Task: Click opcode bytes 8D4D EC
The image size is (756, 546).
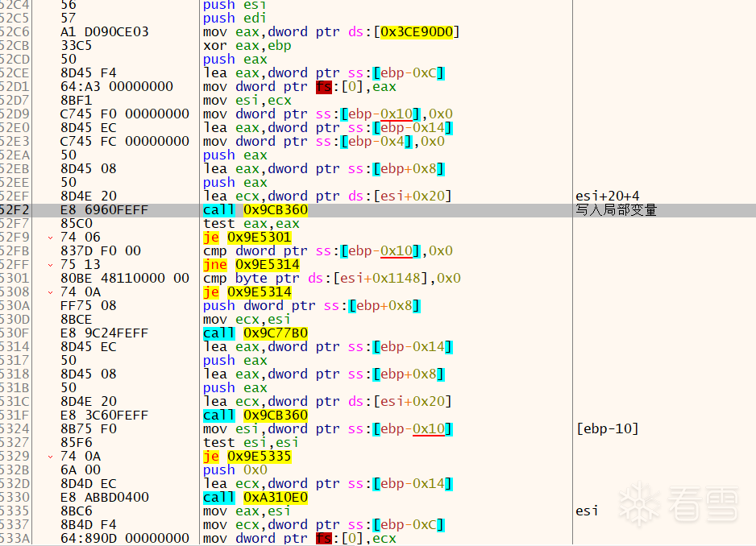Action: (88, 484)
